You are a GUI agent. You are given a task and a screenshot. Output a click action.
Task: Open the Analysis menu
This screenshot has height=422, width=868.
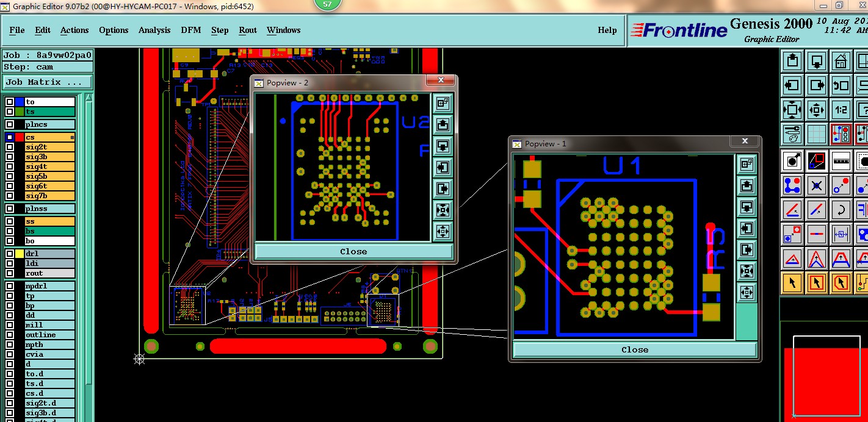coord(154,30)
